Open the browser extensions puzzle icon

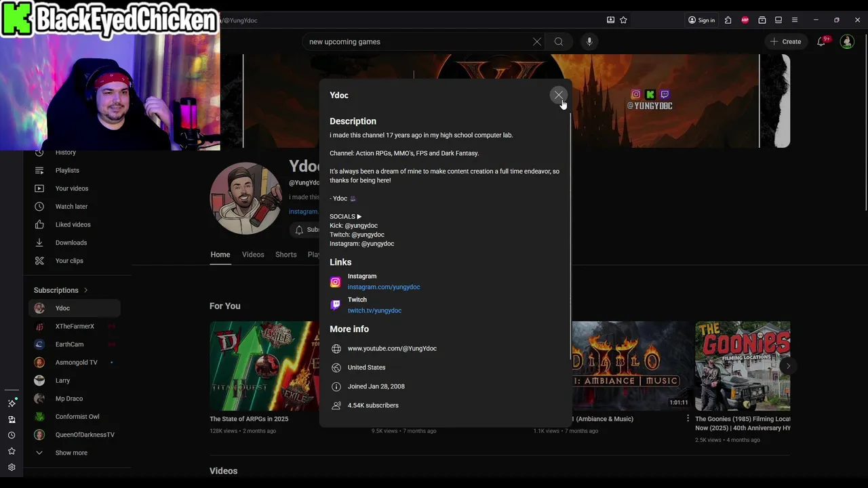pyautogui.click(x=728, y=20)
